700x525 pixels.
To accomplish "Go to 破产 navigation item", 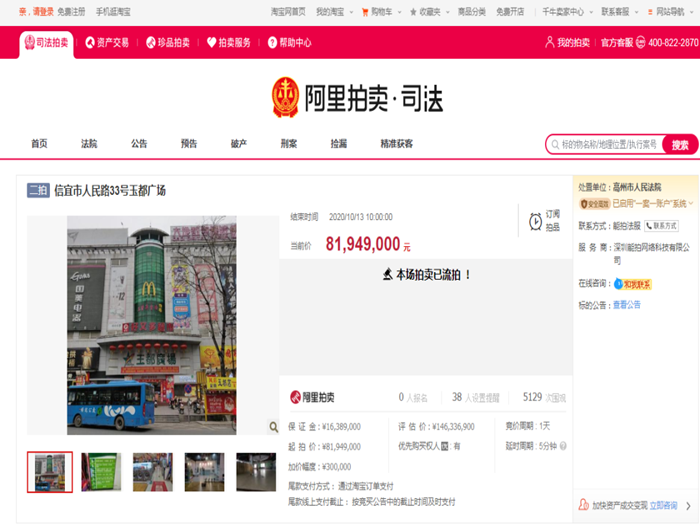I will [239, 144].
